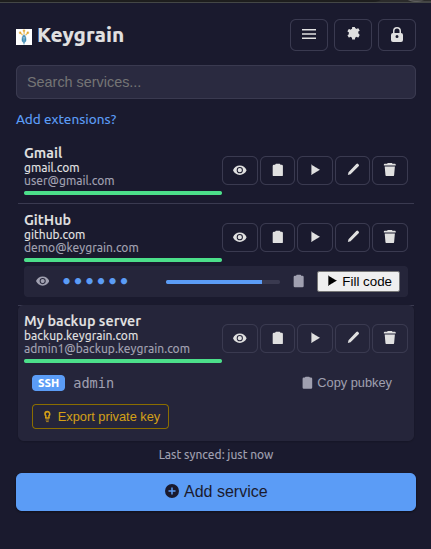Click the hidden TOTP code dots
The image size is (431, 549).
(95, 281)
